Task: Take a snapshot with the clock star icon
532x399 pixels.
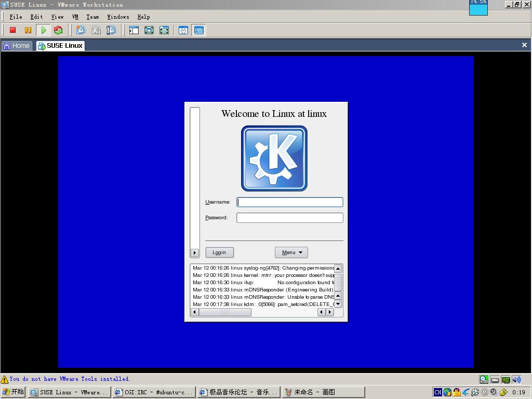Action: pos(81,30)
